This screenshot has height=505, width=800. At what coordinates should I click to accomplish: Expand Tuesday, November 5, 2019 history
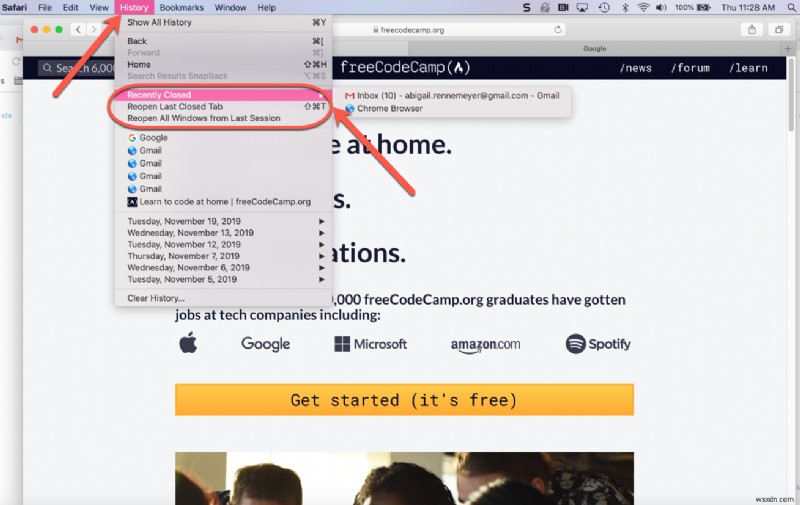point(223,280)
